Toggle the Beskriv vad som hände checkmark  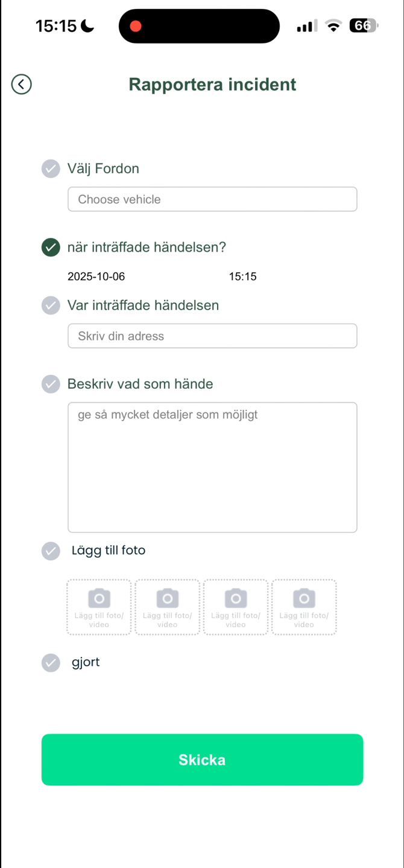tap(51, 384)
